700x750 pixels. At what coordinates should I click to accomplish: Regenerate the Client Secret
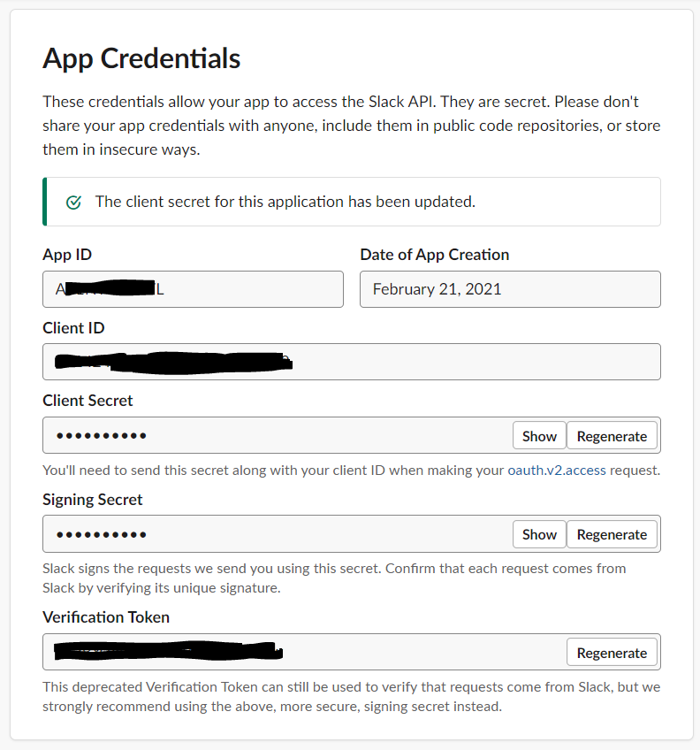click(612, 436)
